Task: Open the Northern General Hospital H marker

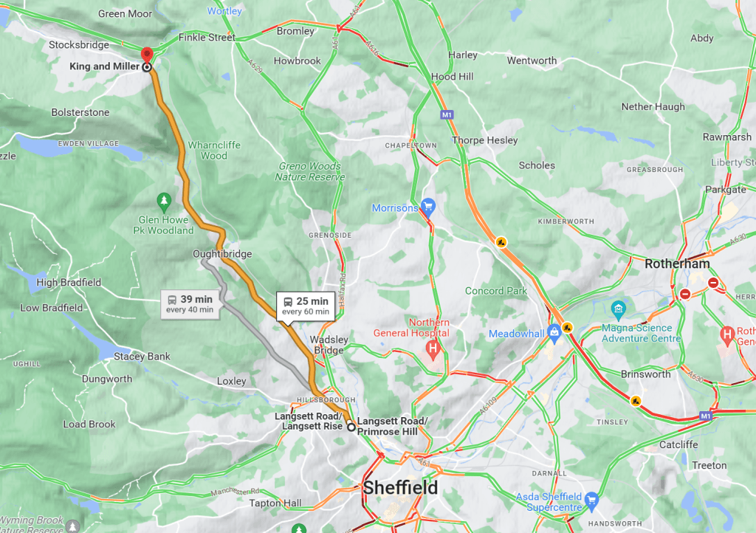Action: click(433, 349)
